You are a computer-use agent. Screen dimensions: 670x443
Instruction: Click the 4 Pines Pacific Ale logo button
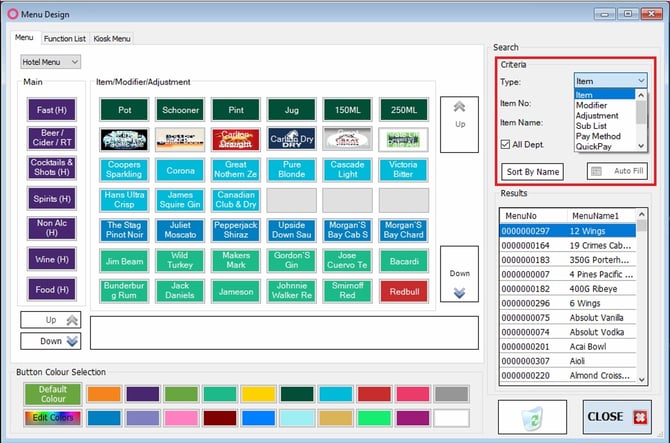(x=124, y=140)
